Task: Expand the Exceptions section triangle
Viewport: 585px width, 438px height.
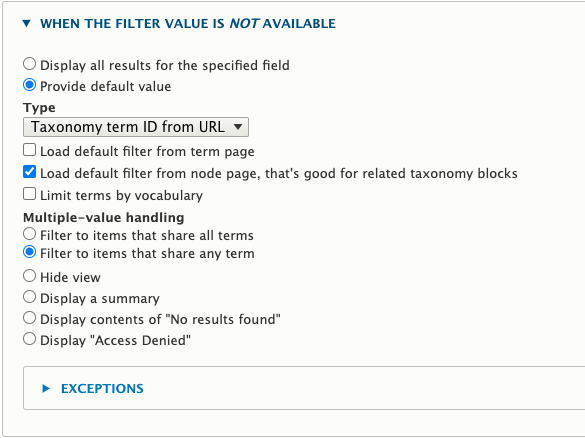Action: pyautogui.click(x=46, y=388)
